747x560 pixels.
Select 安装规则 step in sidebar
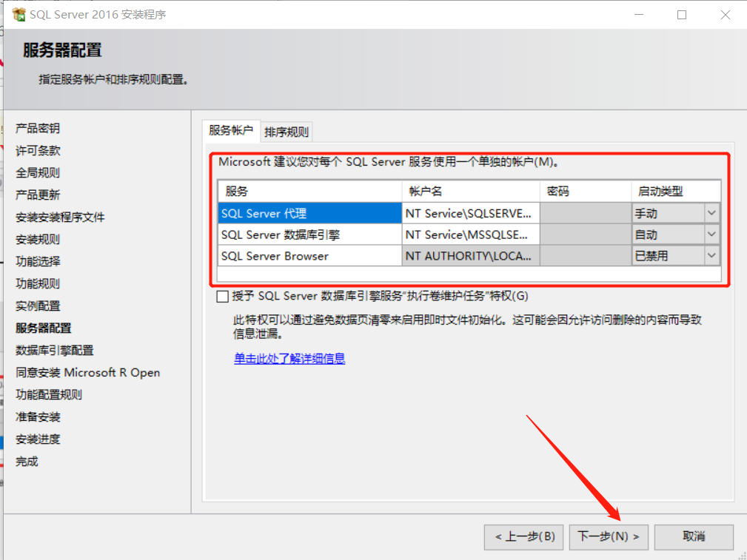38,240
